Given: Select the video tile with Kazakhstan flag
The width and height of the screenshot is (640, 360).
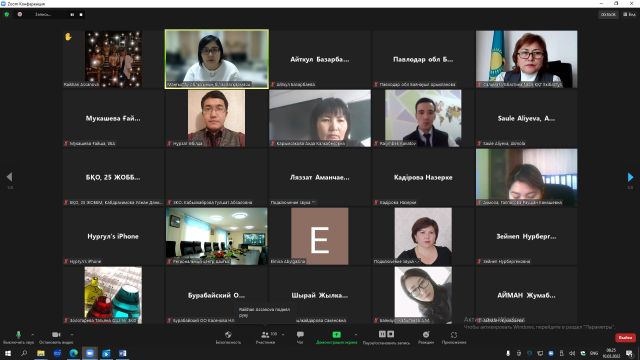Looking at the screenshot, I should [526, 59].
